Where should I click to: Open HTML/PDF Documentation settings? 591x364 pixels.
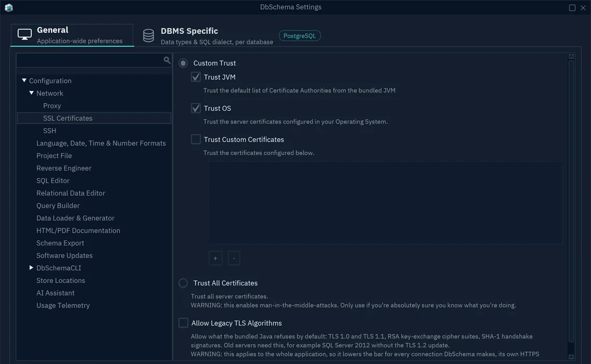[78, 230]
